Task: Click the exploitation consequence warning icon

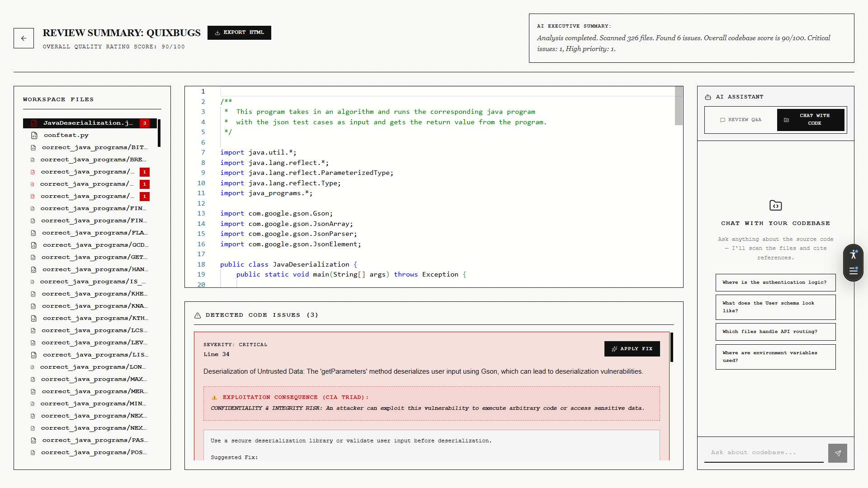Action: [214, 398]
